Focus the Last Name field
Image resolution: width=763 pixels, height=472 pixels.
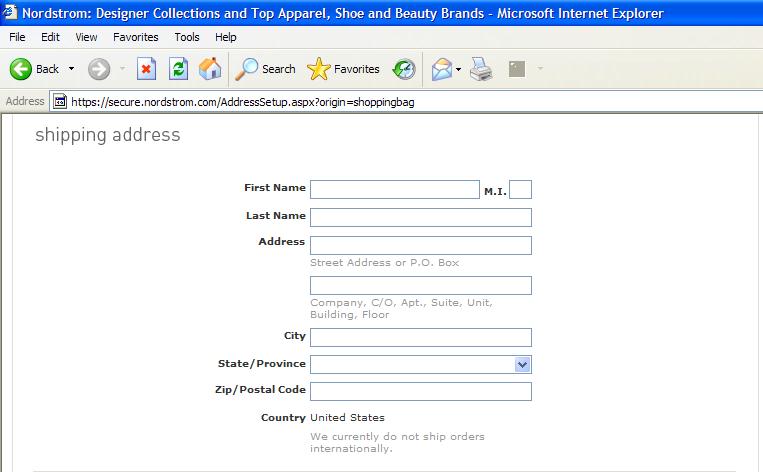(x=420, y=217)
